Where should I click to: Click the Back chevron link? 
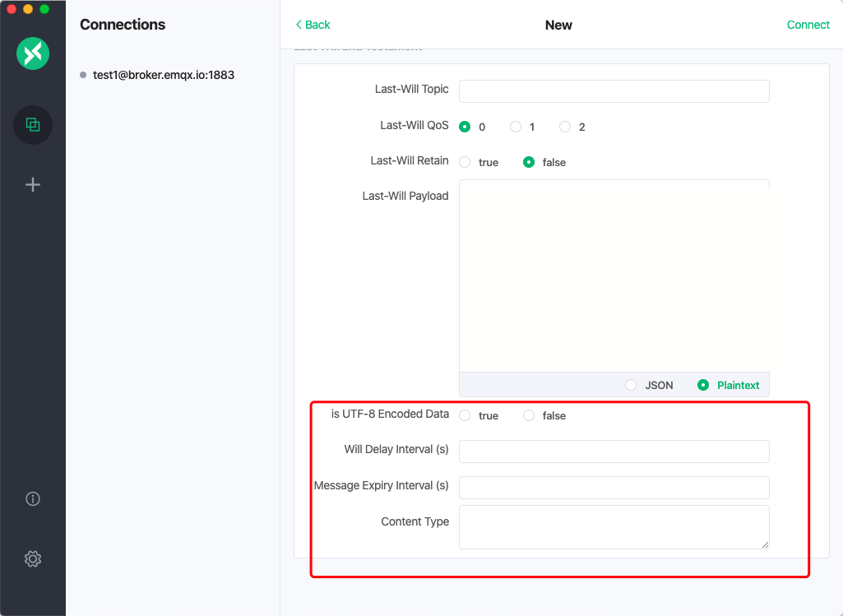tap(313, 25)
